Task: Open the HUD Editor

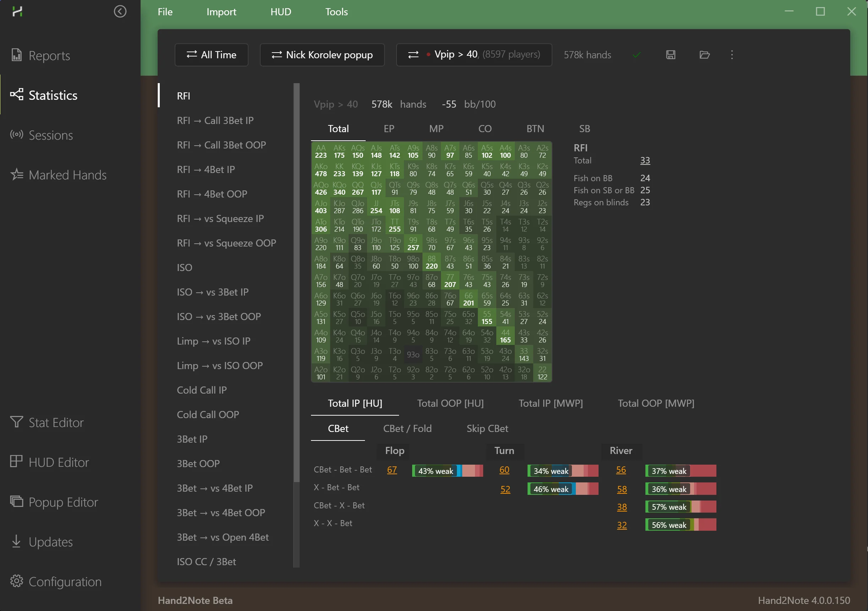Action: point(59,462)
